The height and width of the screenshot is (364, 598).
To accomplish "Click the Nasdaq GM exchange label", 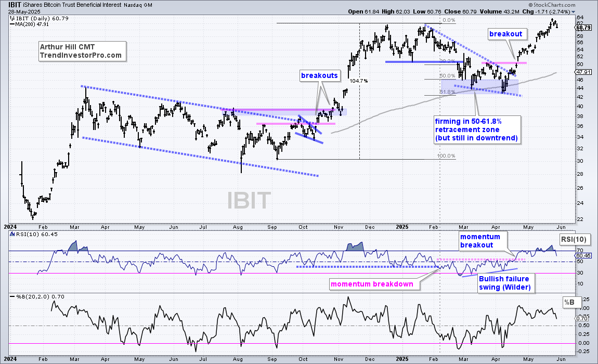I will (x=138, y=5).
